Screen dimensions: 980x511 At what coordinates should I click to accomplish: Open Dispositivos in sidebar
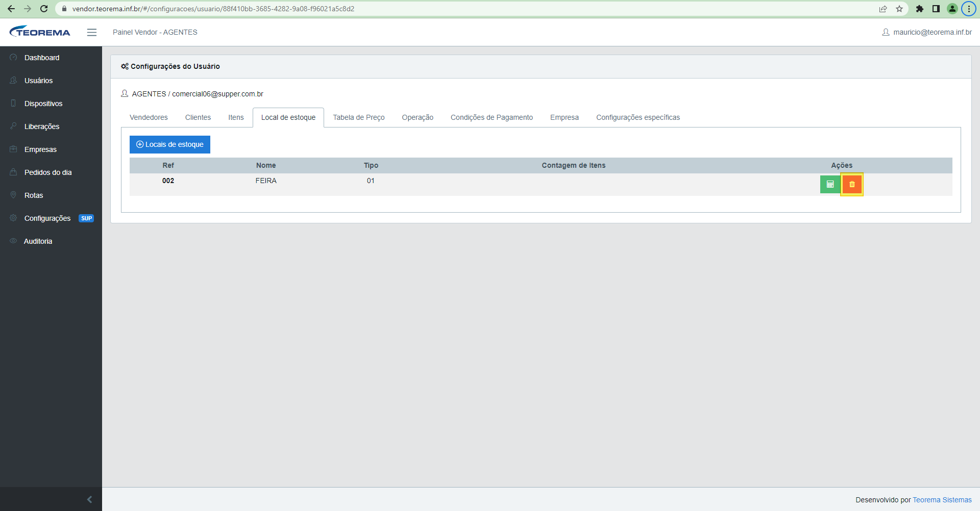point(51,104)
